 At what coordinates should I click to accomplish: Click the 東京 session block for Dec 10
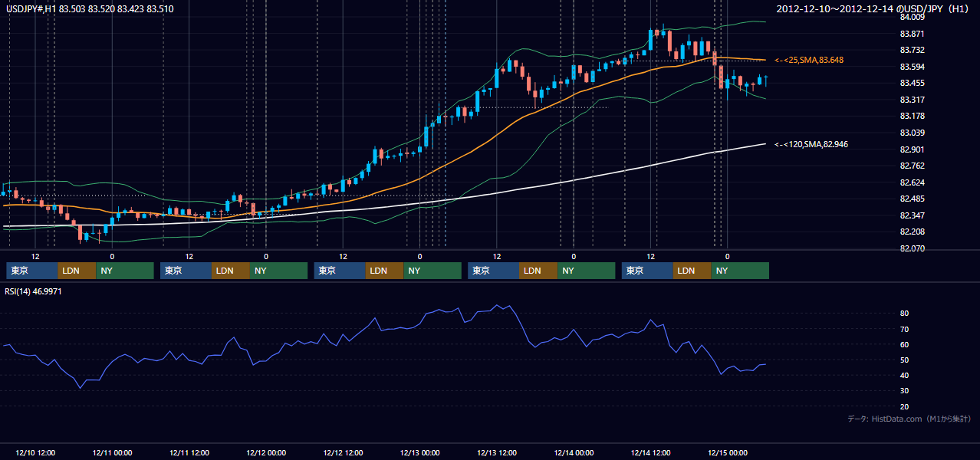tap(32, 271)
